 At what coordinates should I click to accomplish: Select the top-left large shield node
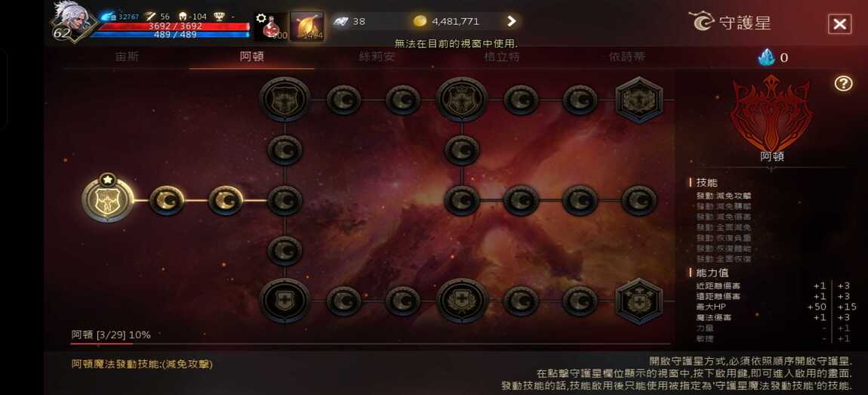(285, 100)
